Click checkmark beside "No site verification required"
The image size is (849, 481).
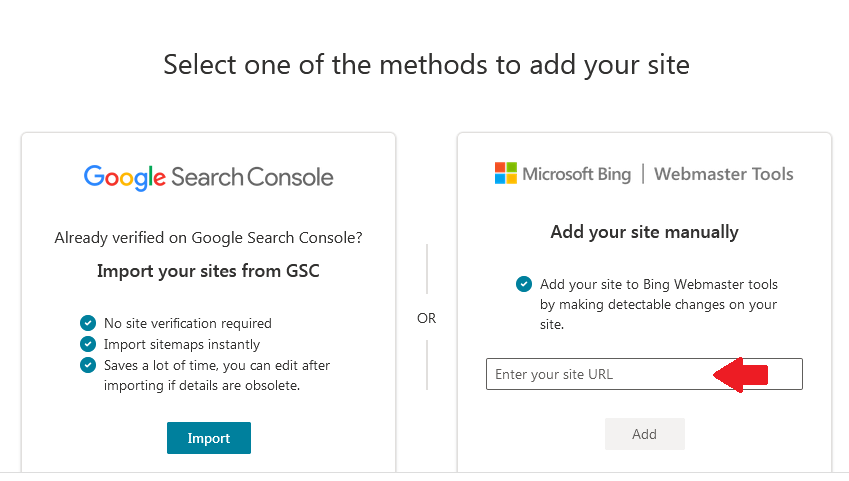coord(88,323)
